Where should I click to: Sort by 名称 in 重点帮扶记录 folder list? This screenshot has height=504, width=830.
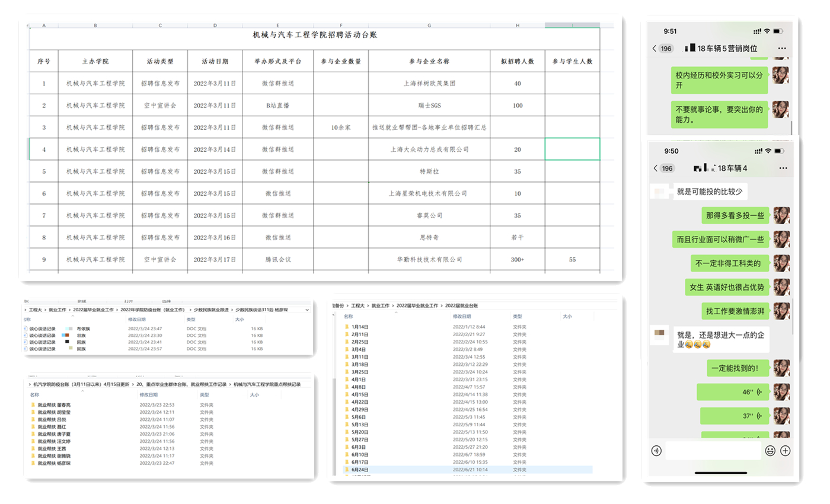tap(34, 394)
